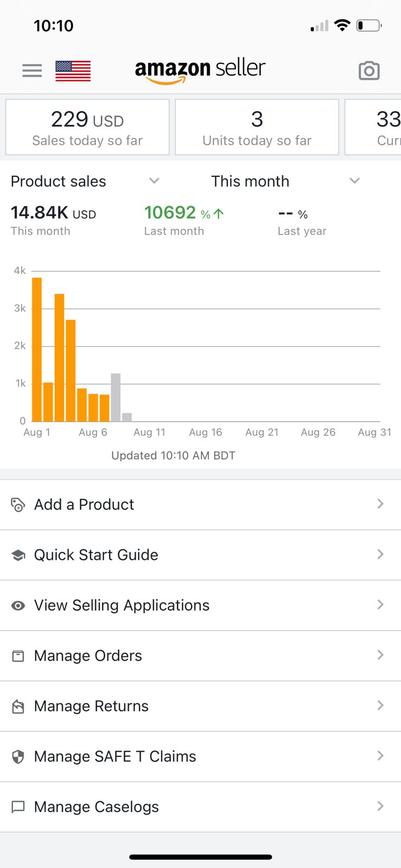Tap the eye icon for Selling Applications
Screen dimensions: 401x868
pos(18,605)
